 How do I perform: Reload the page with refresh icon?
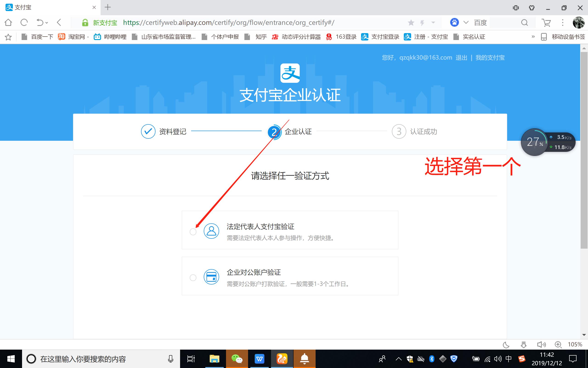tap(24, 23)
